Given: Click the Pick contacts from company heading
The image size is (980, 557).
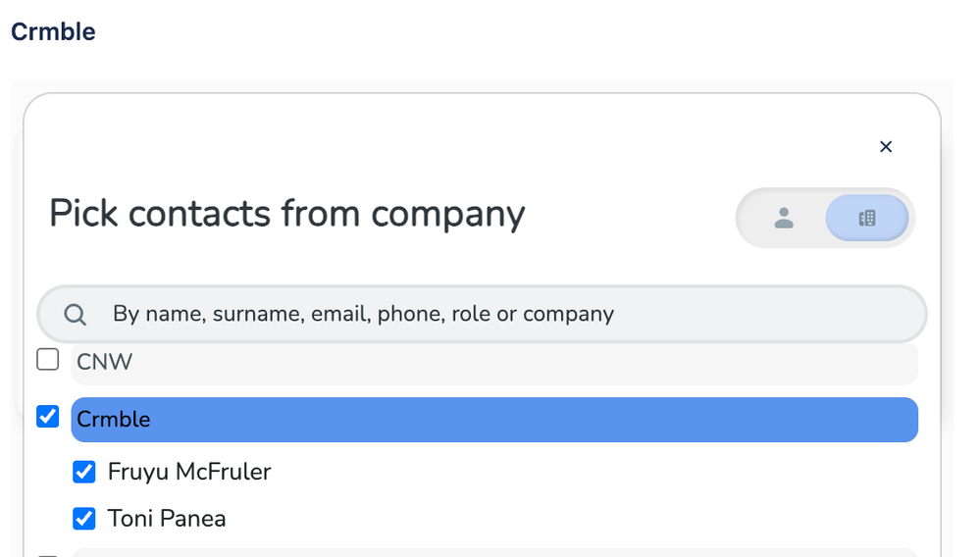Looking at the screenshot, I should 287,213.
